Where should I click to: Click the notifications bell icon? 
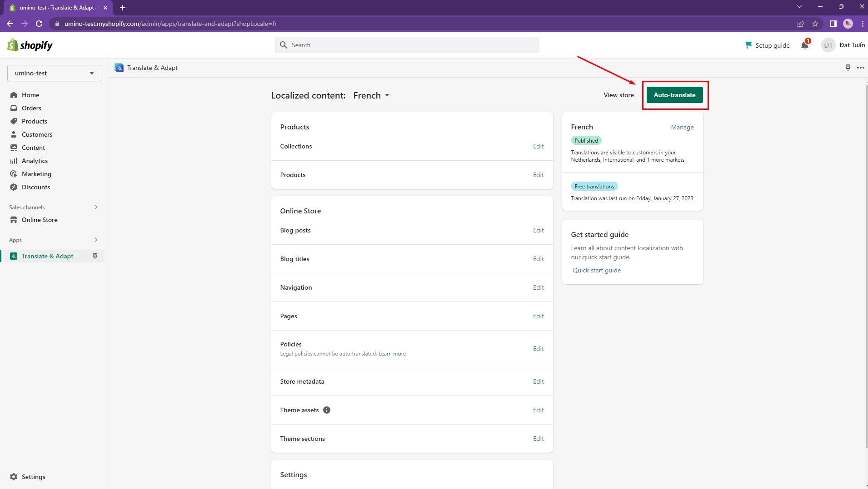coord(804,45)
